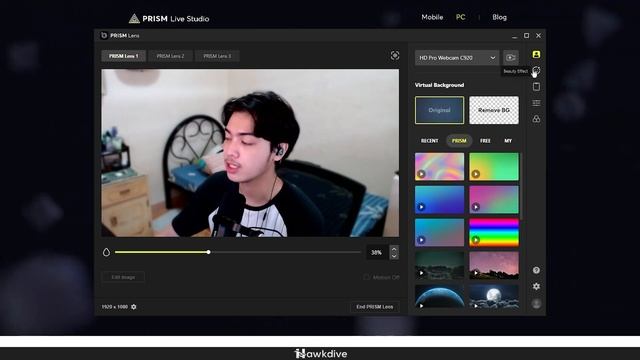
Task: Choose the rainbow stripes background
Action: [494, 232]
